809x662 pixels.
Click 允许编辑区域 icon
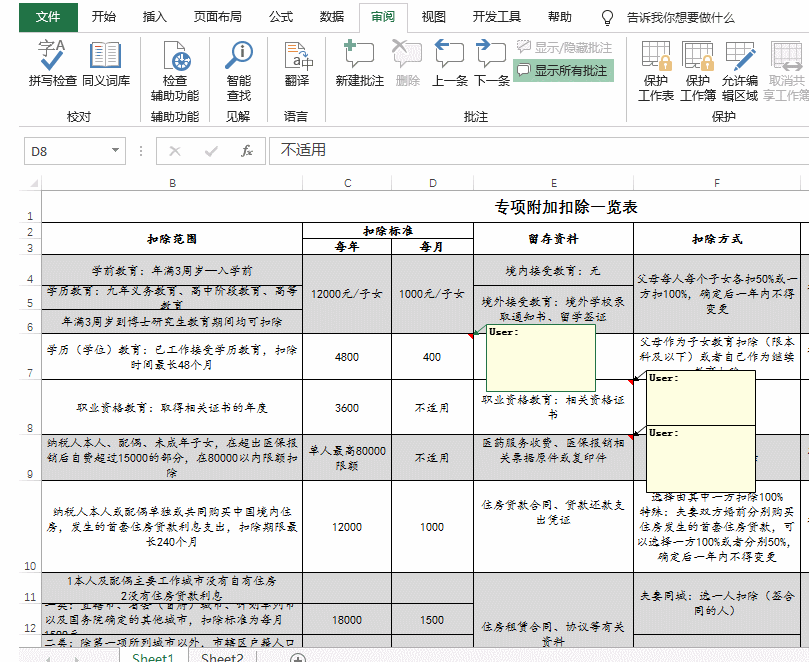[740, 71]
